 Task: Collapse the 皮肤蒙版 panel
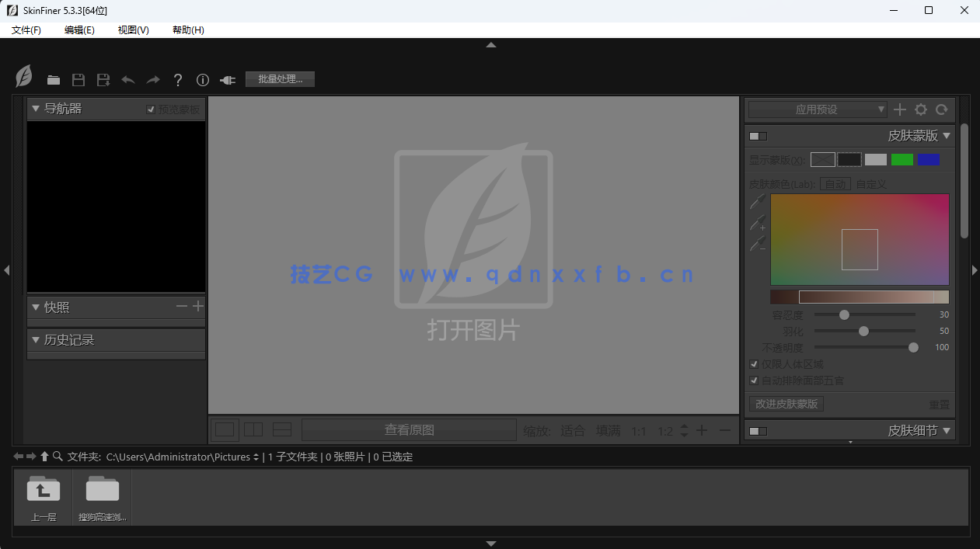(947, 135)
